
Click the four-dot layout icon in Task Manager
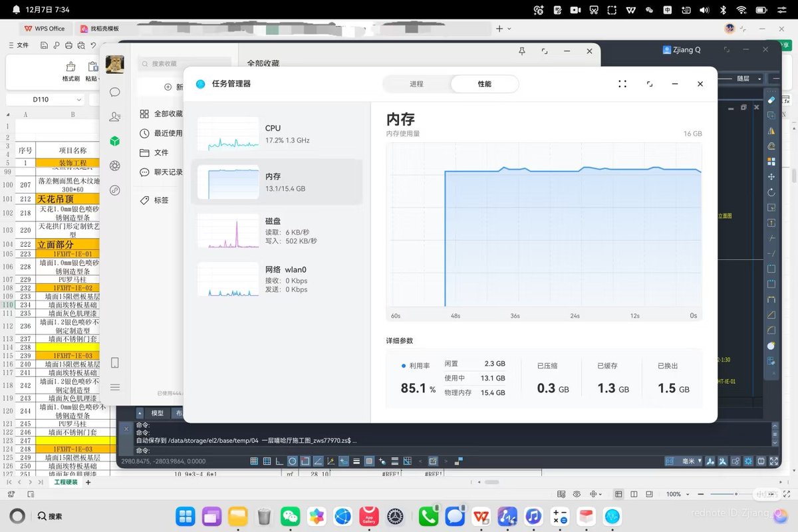[622, 84]
